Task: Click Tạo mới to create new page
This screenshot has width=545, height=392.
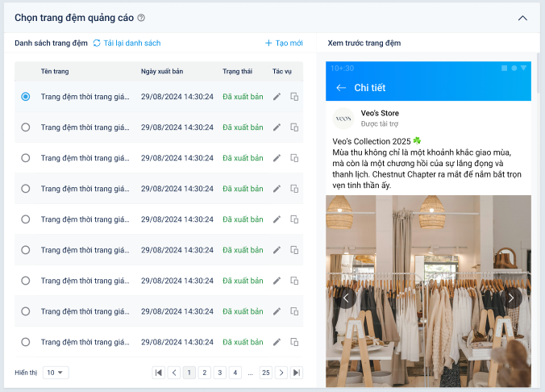Action: [x=284, y=43]
